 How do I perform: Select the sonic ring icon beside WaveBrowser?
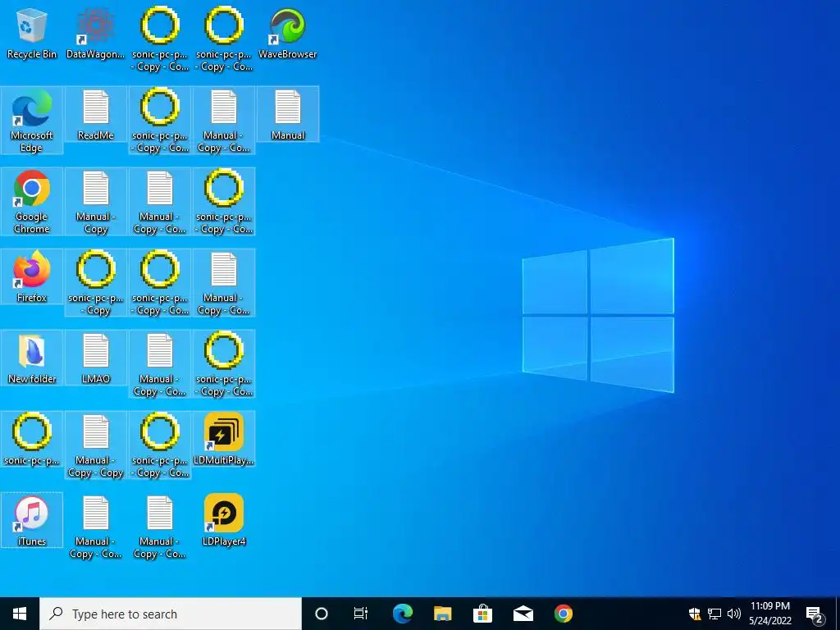pyautogui.click(x=224, y=39)
